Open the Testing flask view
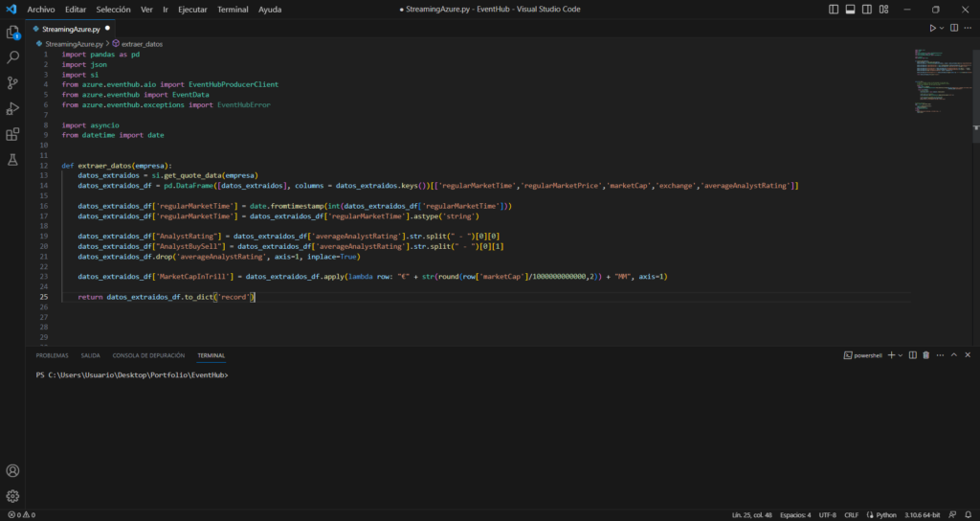Viewport: 980px width, 521px height. tap(12, 159)
